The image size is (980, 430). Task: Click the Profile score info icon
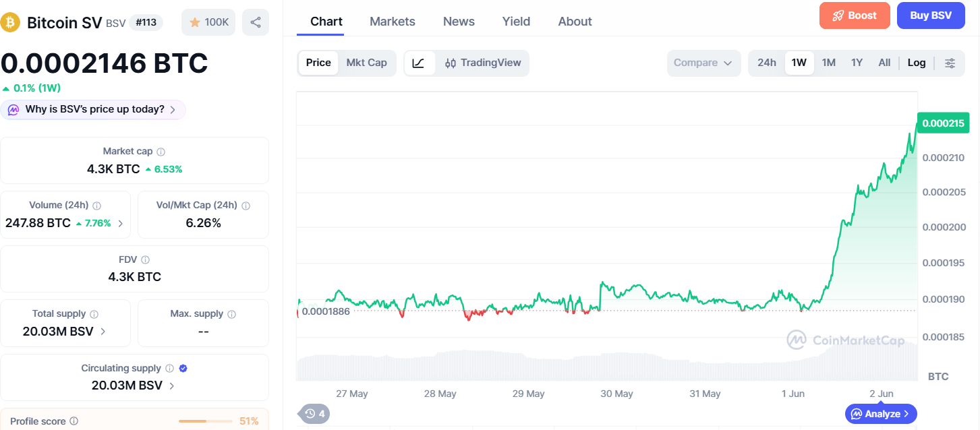(74, 421)
